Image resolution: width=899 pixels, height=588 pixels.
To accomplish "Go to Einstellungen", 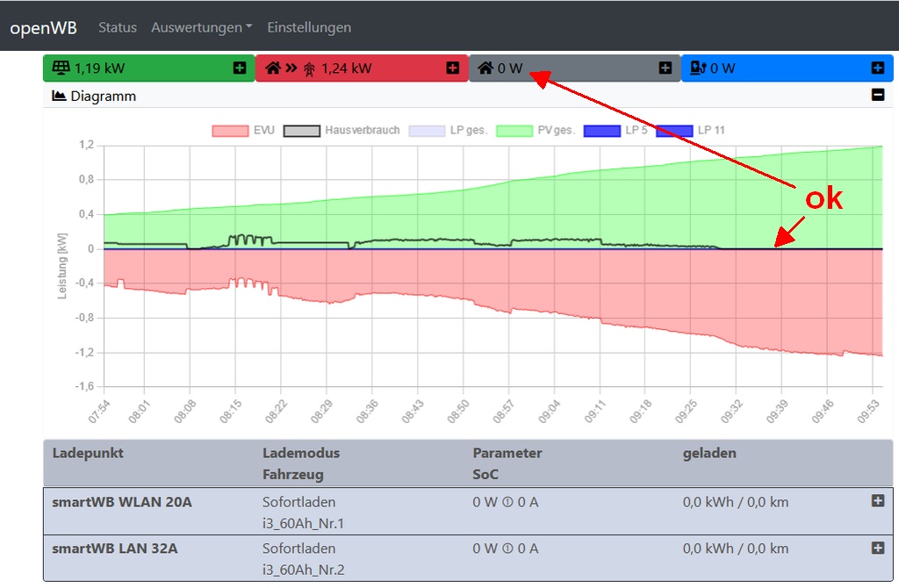I will point(309,27).
